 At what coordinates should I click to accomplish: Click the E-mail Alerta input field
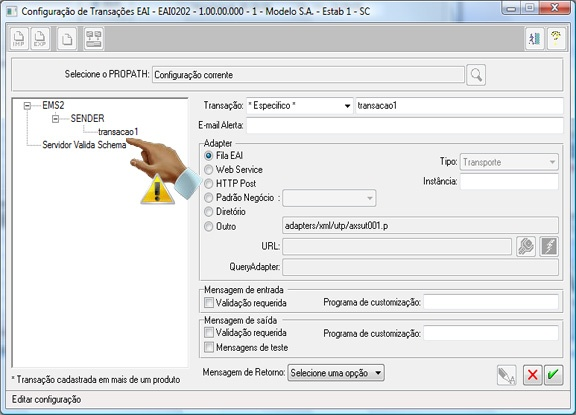pos(405,125)
